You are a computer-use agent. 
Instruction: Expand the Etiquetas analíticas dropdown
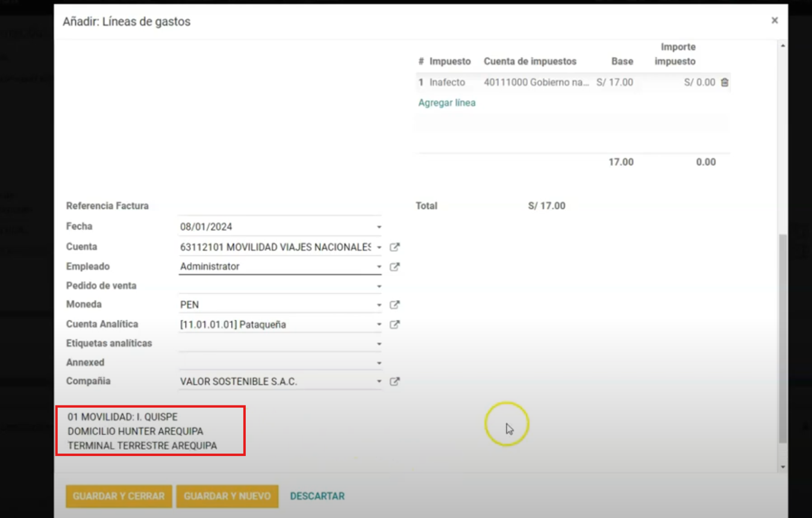379,344
